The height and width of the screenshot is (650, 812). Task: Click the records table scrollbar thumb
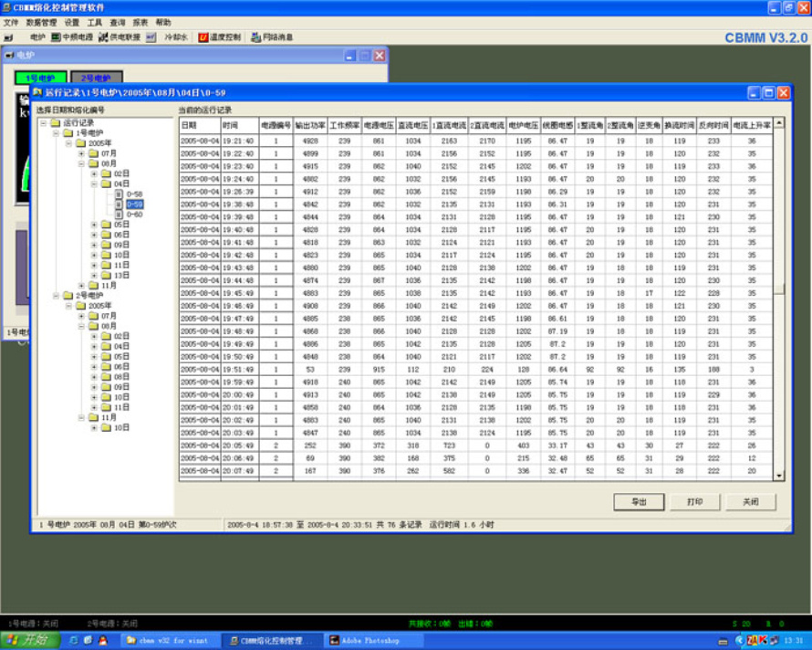click(x=779, y=288)
